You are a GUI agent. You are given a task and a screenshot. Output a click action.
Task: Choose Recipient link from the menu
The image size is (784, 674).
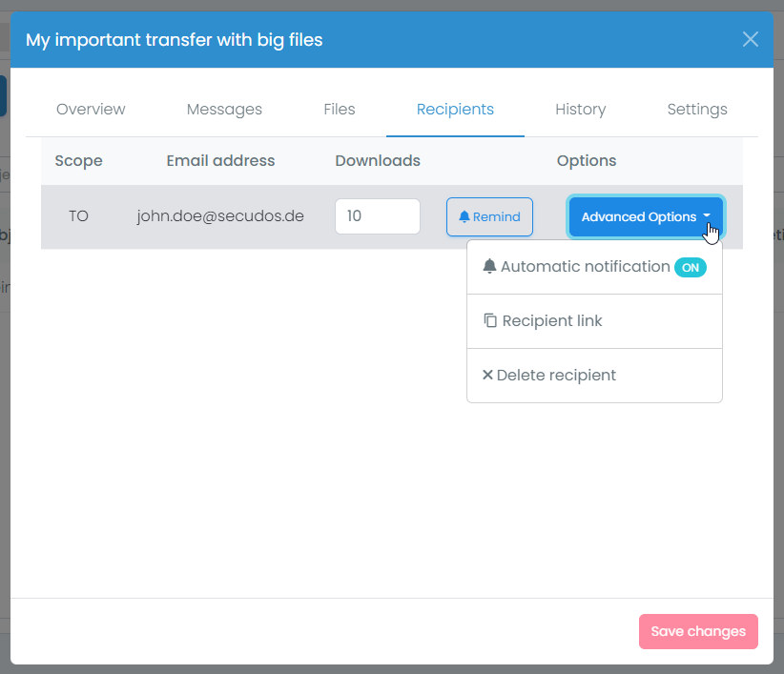pyautogui.click(x=551, y=320)
